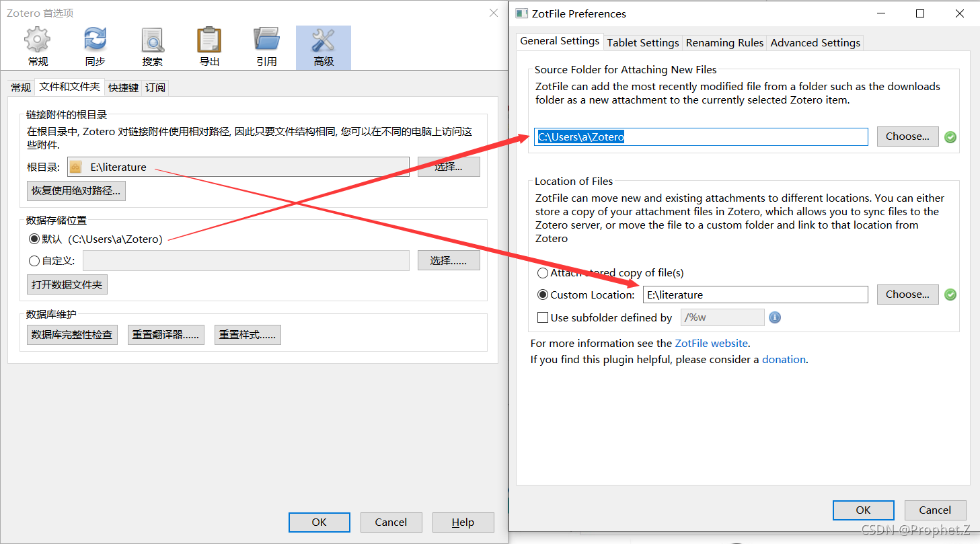Viewport: 980px width, 544px height.
Task: Open the ZotFile website link
Action: pyautogui.click(x=712, y=343)
